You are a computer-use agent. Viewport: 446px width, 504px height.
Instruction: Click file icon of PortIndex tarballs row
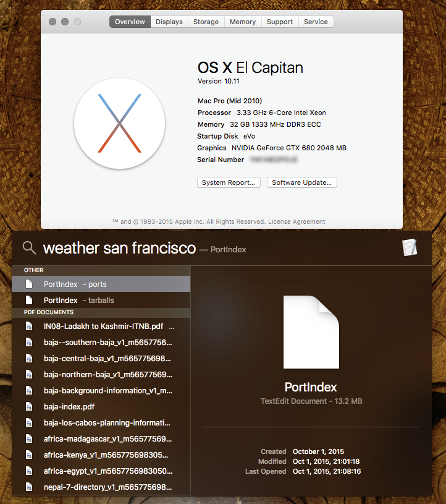[x=29, y=300]
